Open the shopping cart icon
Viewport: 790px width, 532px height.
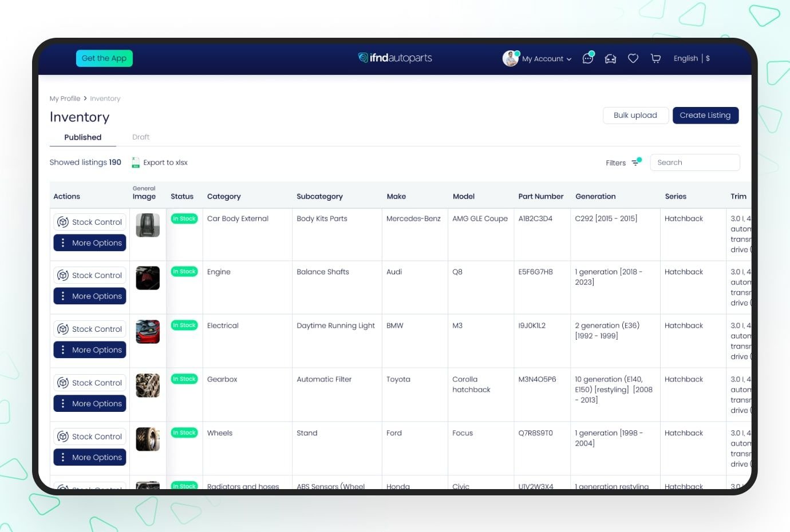click(656, 58)
